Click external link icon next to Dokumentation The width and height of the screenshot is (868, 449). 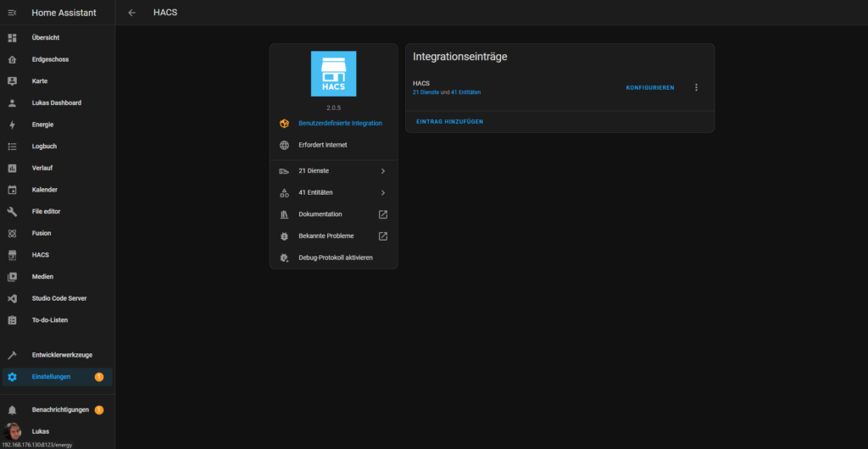pyautogui.click(x=382, y=214)
